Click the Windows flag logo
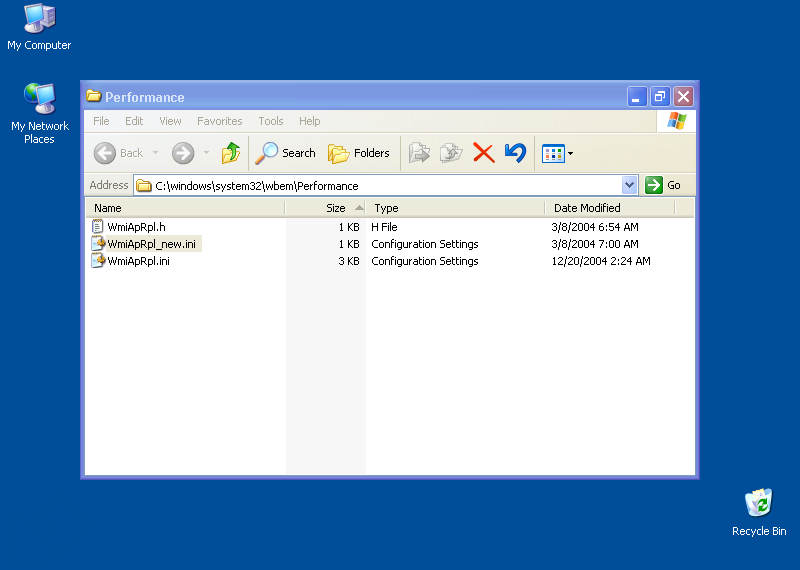This screenshot has height=570, width=800. [677, 121]
